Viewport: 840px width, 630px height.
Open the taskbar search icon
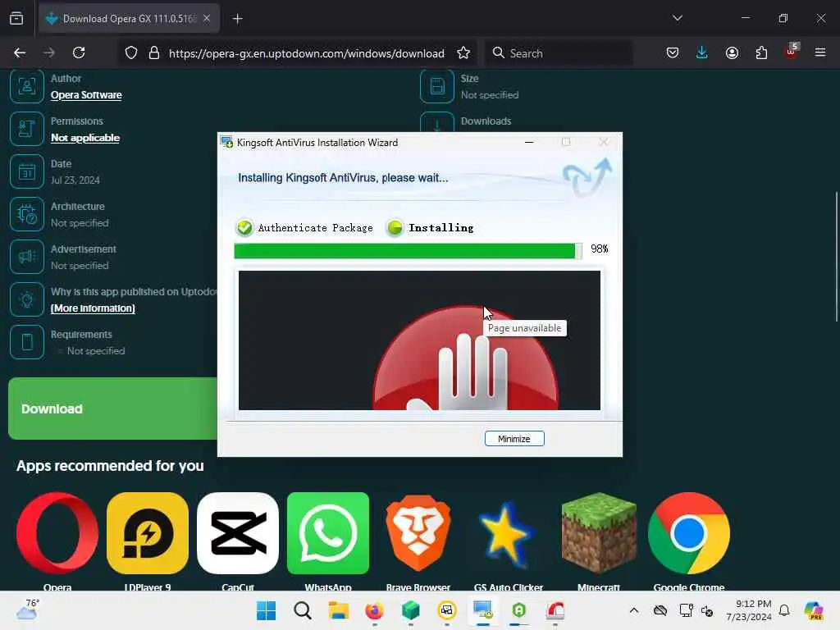click(x=303, y=610)
